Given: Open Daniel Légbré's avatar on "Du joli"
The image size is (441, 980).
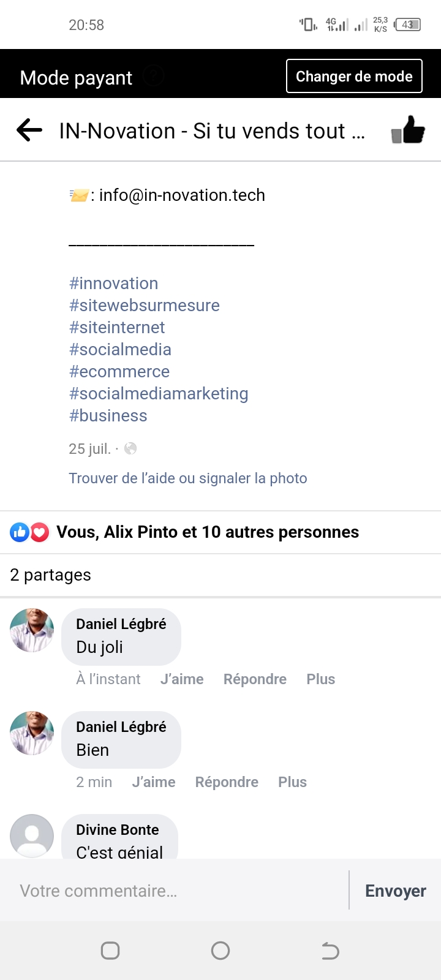Looking at the screenshot, I should [32, 630].
